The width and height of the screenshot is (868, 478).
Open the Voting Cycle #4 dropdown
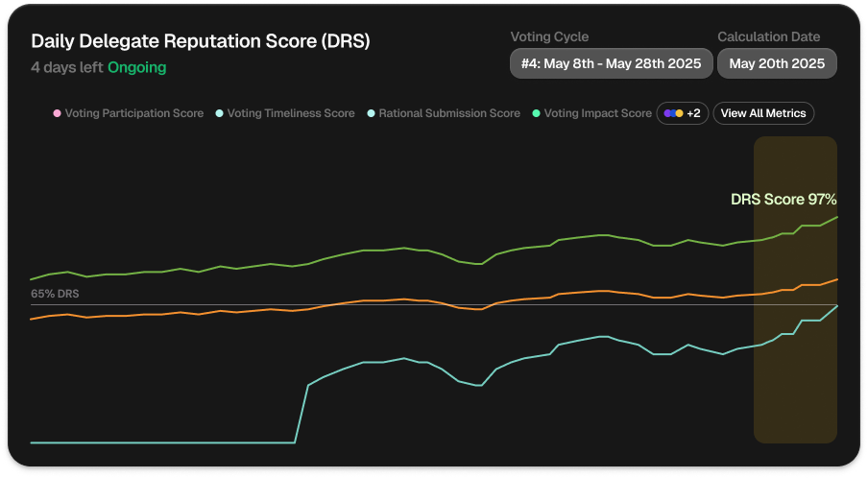(x=611, y=63)
